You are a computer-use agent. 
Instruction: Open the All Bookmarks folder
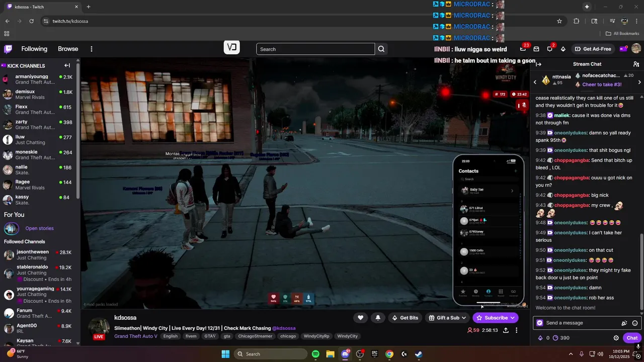point(622,34)
